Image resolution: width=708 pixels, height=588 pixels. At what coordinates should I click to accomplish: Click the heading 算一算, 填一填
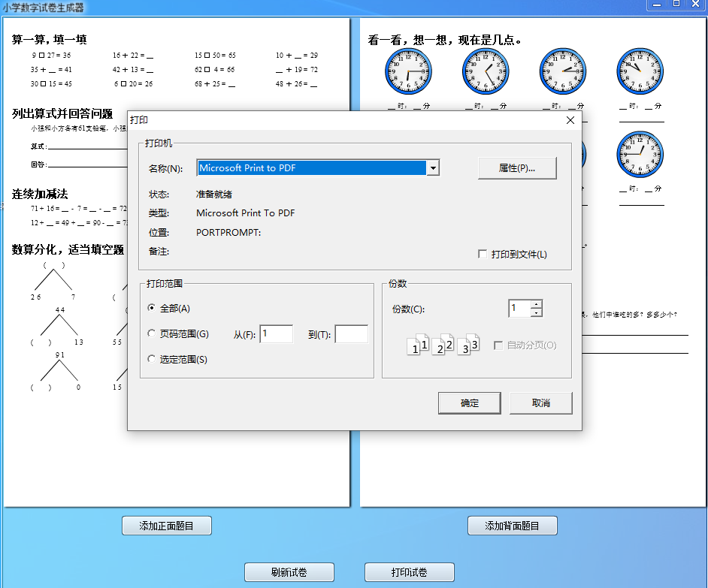coord(49,40)
